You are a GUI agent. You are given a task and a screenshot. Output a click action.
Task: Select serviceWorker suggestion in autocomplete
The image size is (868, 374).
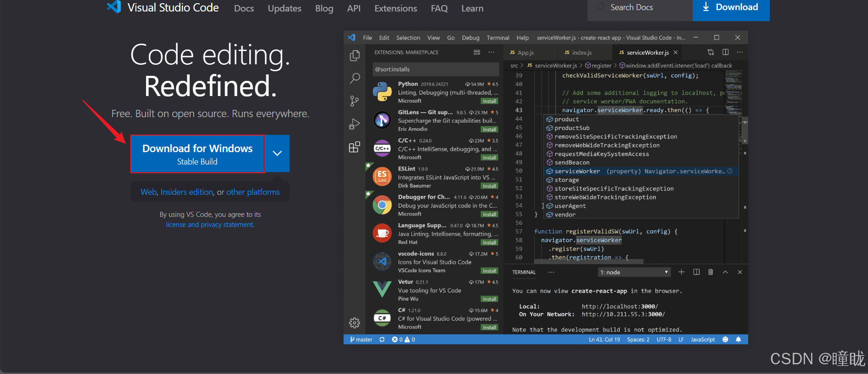641,171
